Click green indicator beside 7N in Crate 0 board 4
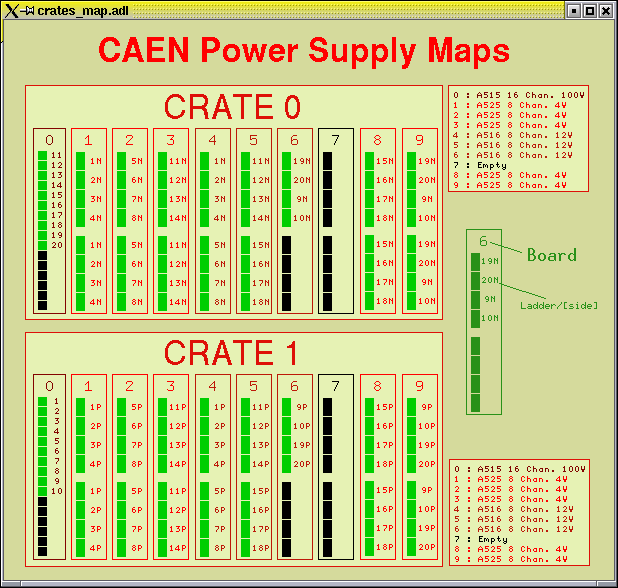This screenshot has width=618, height=588. pyautogui.click(x=205, y=283)
